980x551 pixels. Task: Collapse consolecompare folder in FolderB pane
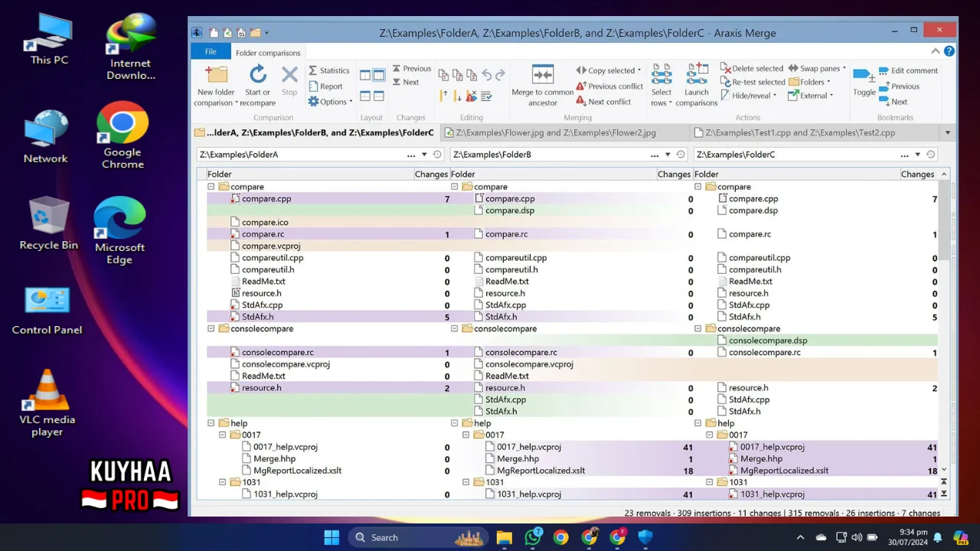tap(455, 329)
